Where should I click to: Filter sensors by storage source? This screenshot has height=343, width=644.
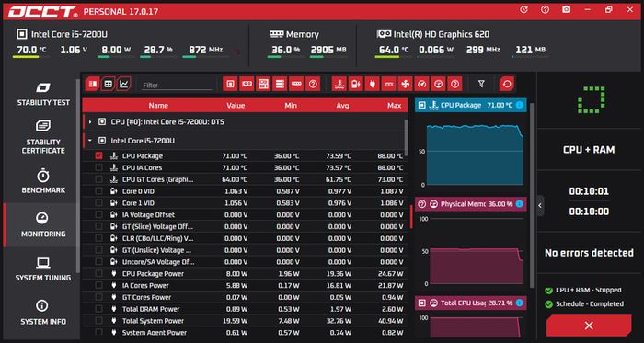(280, 84)
